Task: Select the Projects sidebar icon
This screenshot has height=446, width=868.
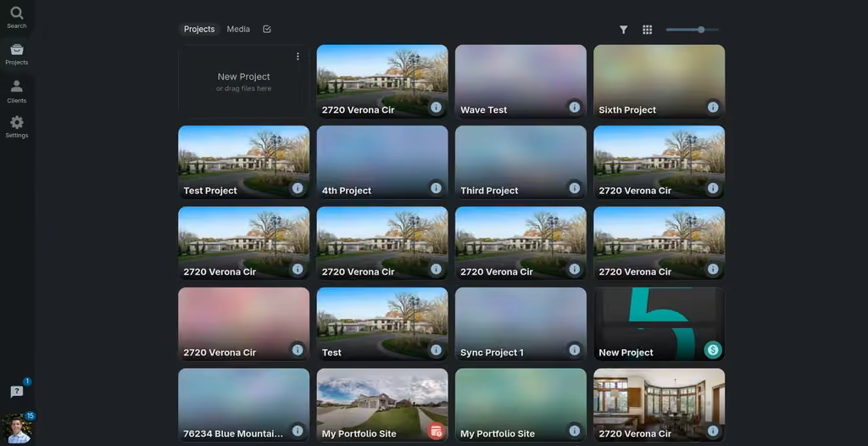Action: [x=17, y=54]
